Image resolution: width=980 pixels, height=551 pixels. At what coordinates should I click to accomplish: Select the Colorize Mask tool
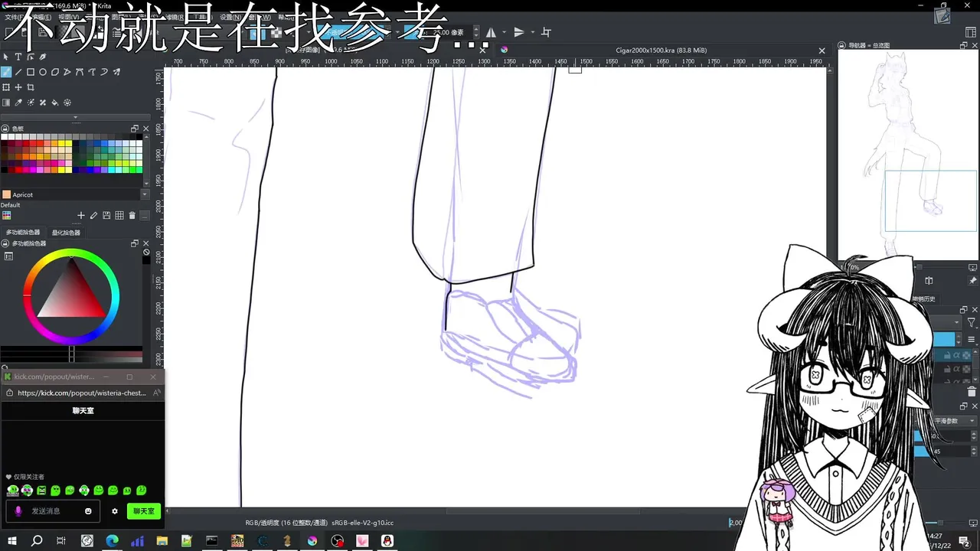point(31,103)
